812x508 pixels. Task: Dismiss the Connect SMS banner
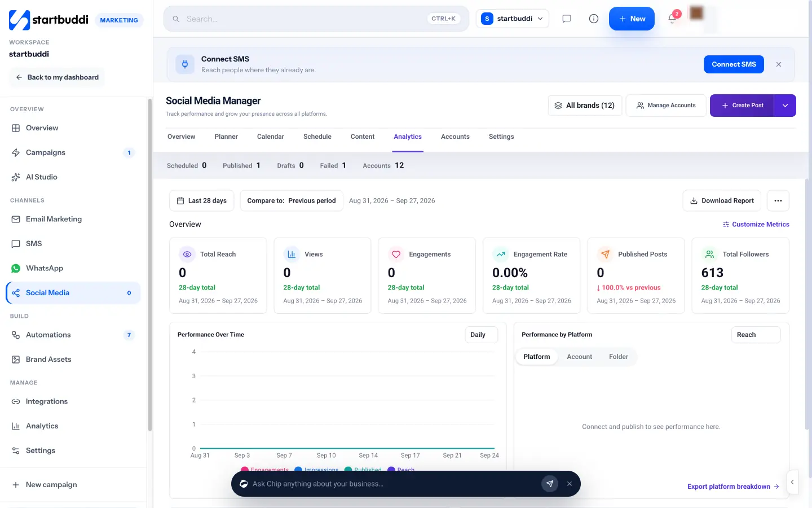[779, 64]
